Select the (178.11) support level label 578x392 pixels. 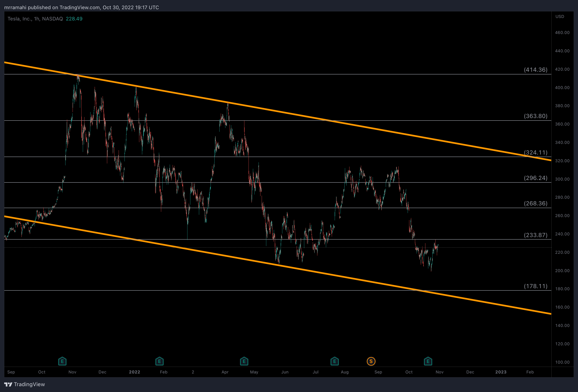coord(535,286)
